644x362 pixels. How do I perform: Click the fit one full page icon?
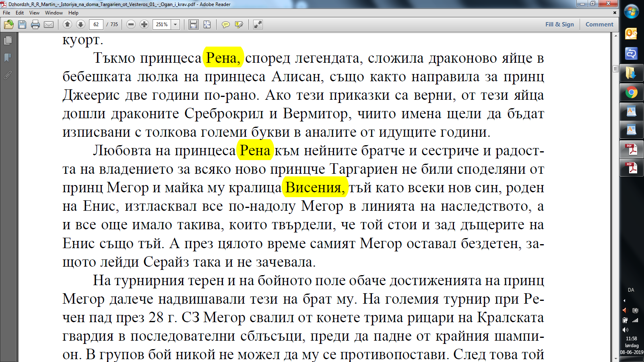click(x=207, y=25)
